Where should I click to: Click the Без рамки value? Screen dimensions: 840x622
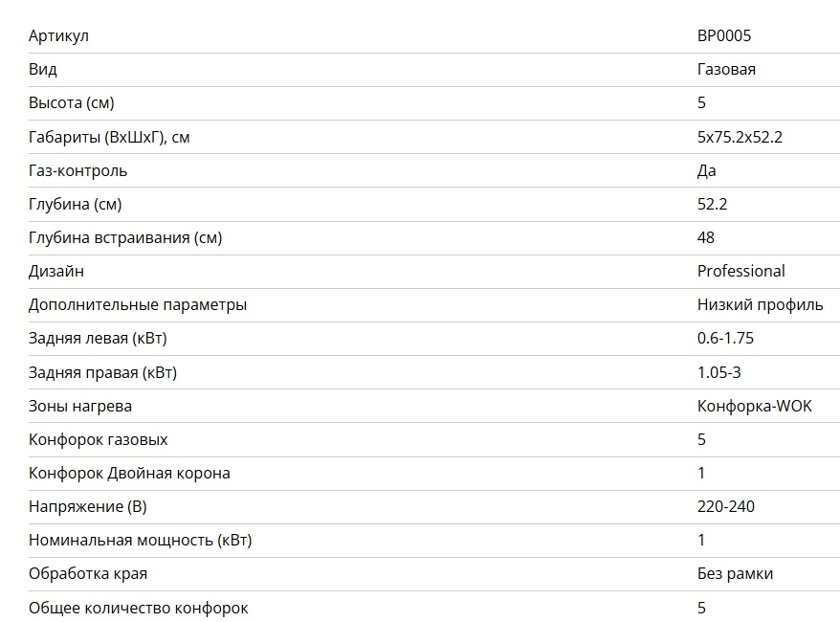click(735, 574)
